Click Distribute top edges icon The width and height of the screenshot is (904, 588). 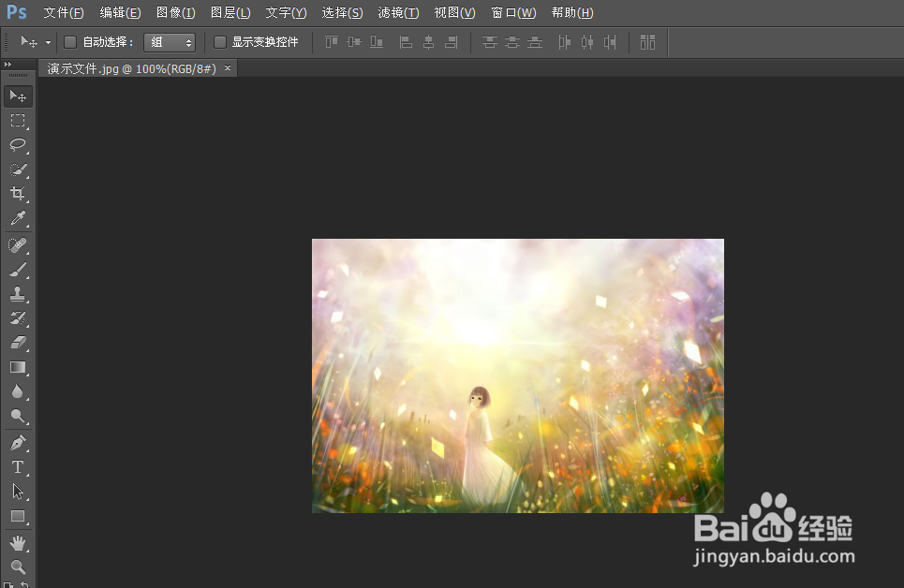point(490,41)
